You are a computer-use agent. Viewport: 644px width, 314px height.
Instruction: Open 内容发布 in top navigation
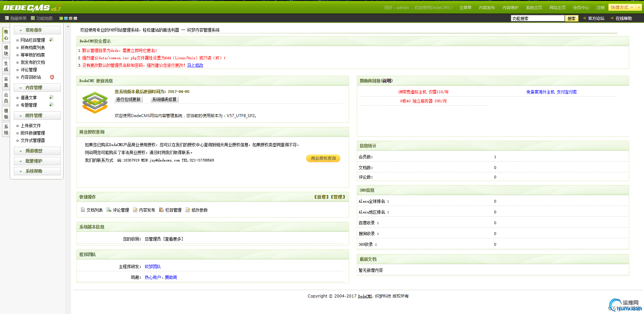click(x=487, y=7)
